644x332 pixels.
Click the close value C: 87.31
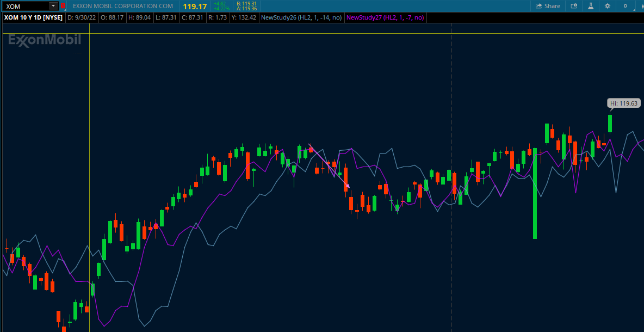[x=193, y=17]
